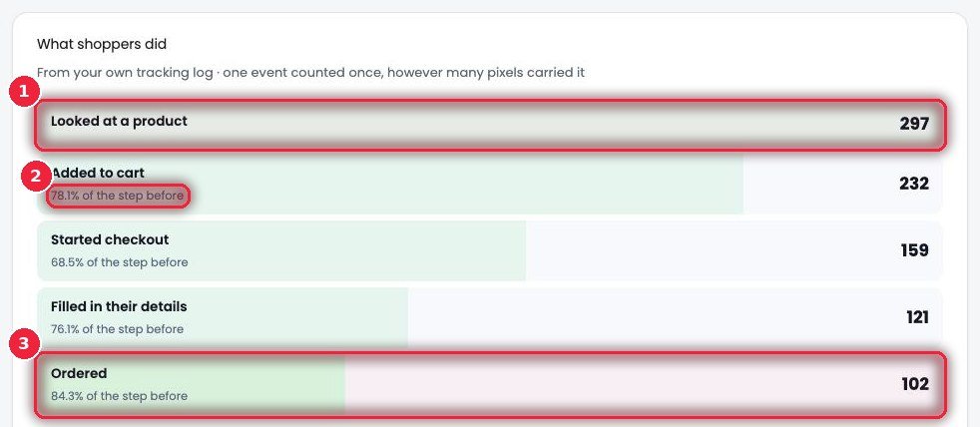Image resolution: width=980 pixels, height=427 pixels.
Task: Click the pink remainder of the Ordered bar
Action: click(x=644, y=385)
